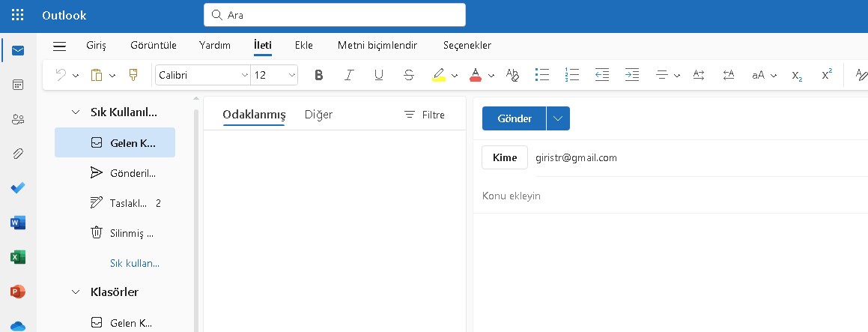Viewport: 868px width, 332px height.
Task: Toggle superscript formatting
Action: 827,75
